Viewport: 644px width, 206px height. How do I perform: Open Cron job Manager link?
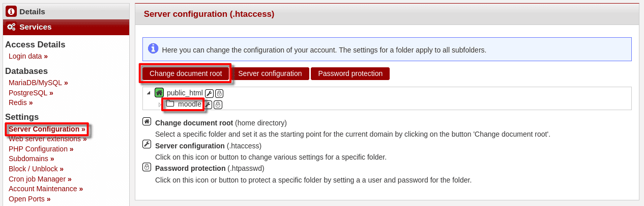[x=37, y=179]
